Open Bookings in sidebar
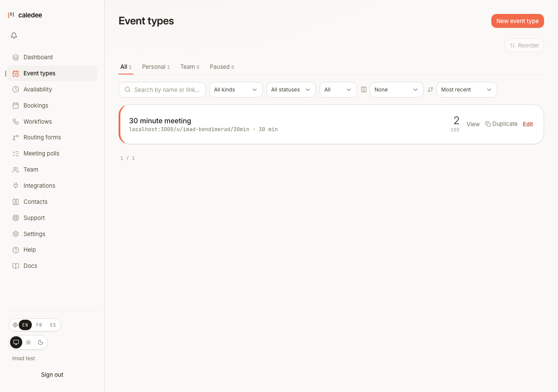 (52, 105)
